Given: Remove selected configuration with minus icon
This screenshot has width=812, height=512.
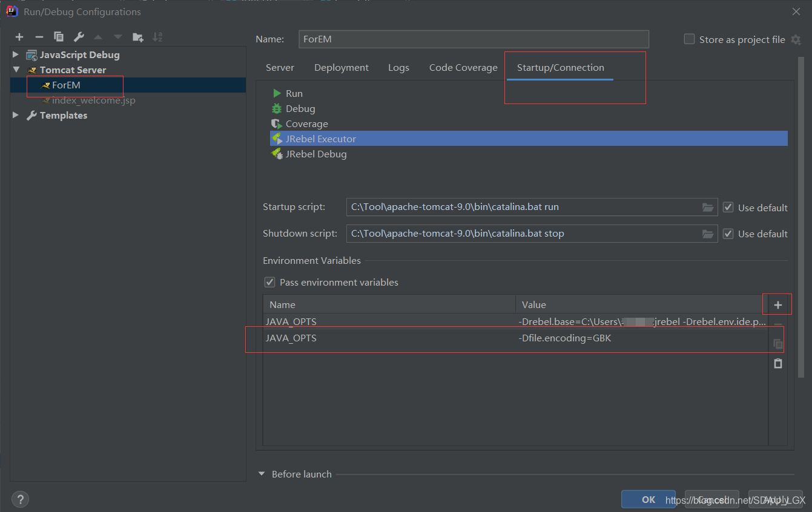Looking at the screenshot, I should [39, 37].
